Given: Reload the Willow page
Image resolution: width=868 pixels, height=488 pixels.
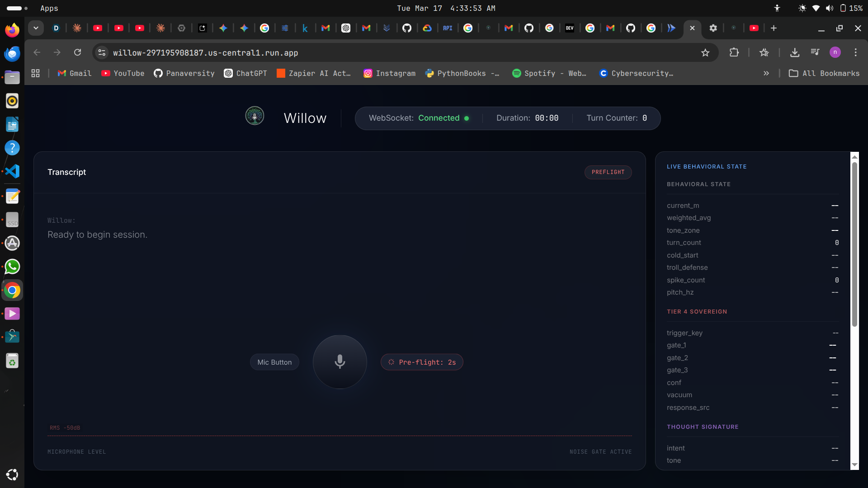Looking at the screenshot, I should click(x=78, y=52).
